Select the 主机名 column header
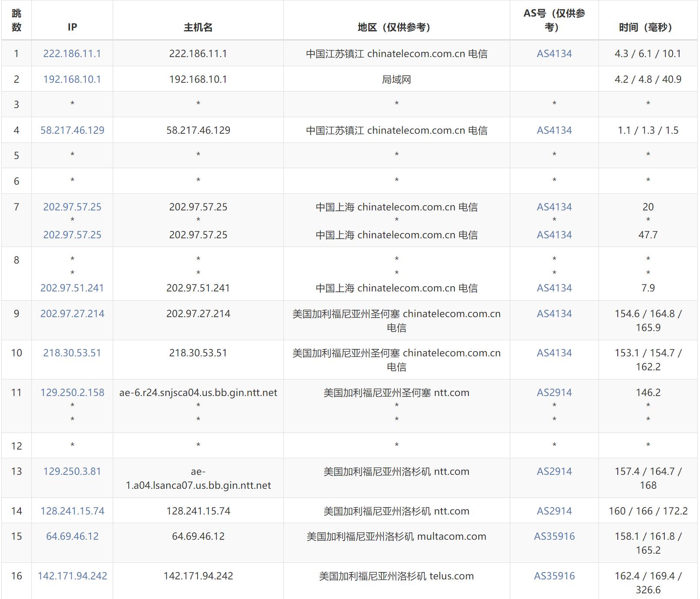 (x=198, y=20)
